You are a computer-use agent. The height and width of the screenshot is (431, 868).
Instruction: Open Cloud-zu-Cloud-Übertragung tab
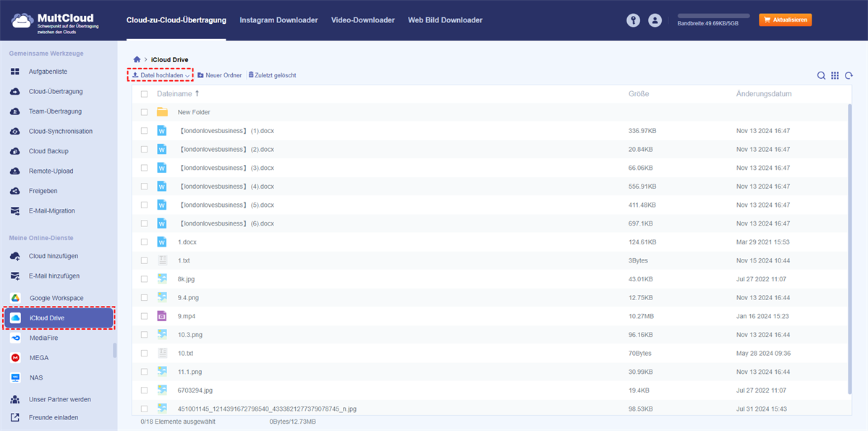pos(176,20)
